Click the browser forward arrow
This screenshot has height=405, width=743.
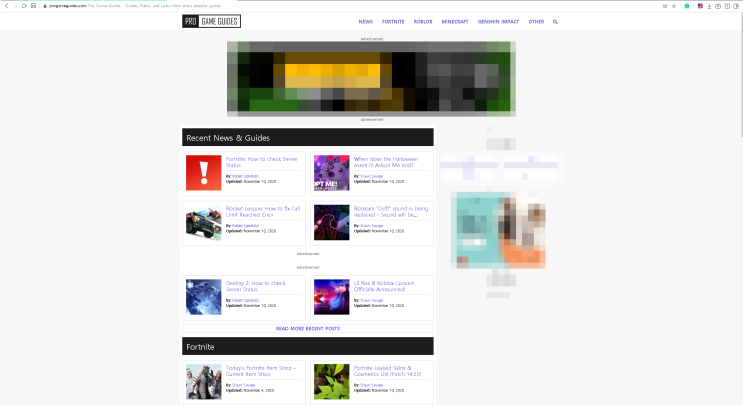pos(15,6)
